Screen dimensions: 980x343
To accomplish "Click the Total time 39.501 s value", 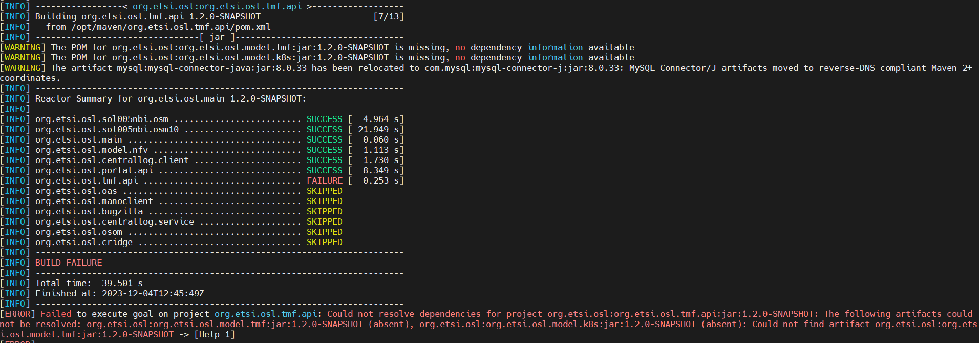I will tap(122, 283).
